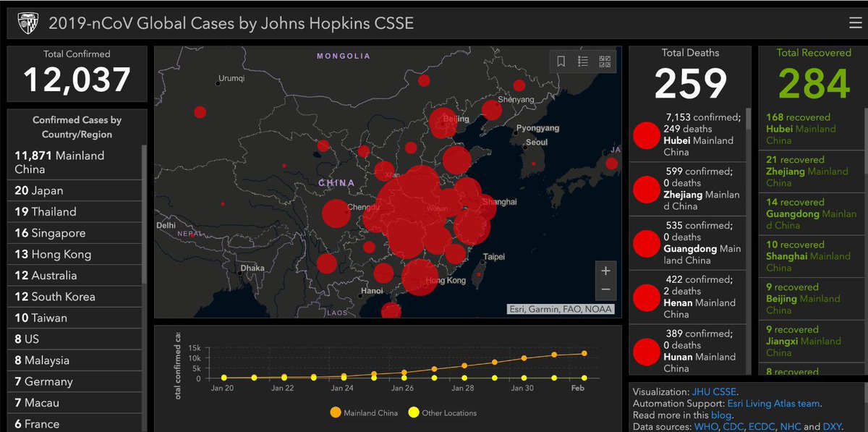The width and height of the screenshot is (868, 432).
Task: Click the Shenyang case circle on map
Action: [492, 111]
